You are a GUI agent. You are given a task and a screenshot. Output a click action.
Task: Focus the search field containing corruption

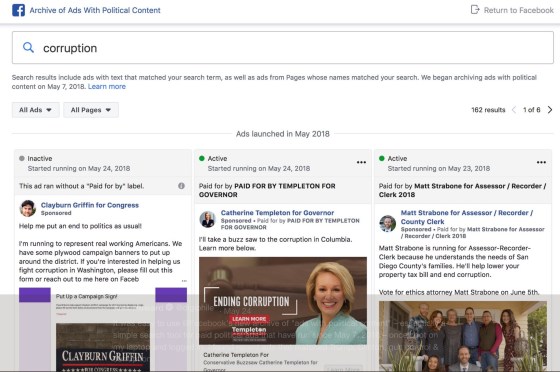[x=283, y=47]
